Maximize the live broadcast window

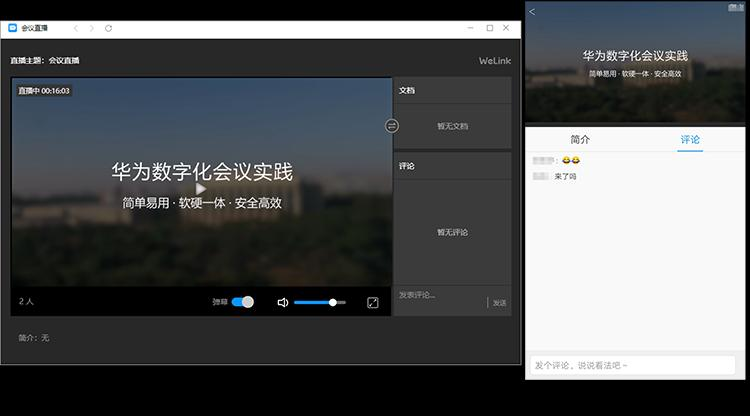click(490, 28)
